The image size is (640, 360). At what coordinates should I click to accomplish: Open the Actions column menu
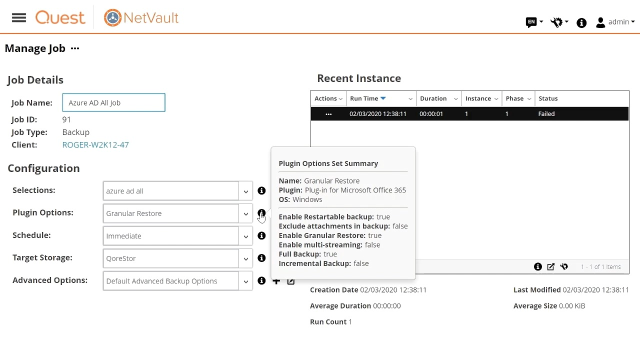[340, 99]
